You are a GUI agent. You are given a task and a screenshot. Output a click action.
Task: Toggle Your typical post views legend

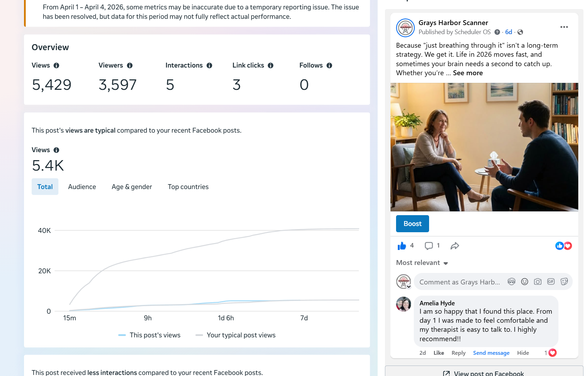[x=236, y=335]
